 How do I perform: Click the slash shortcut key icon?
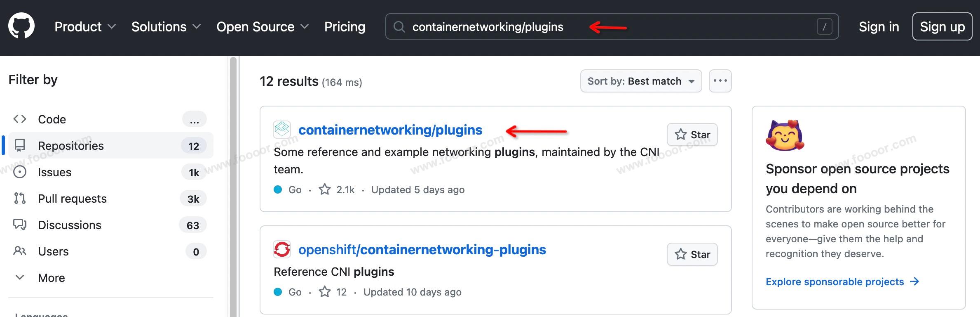[824, 27]
